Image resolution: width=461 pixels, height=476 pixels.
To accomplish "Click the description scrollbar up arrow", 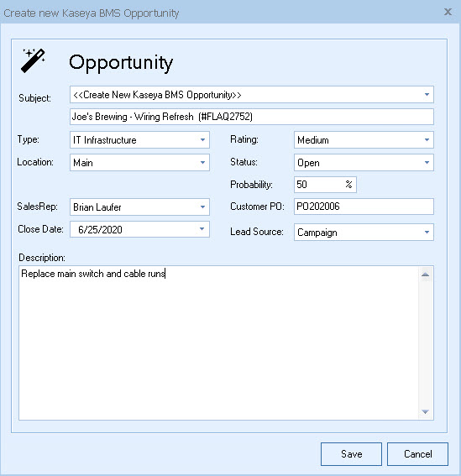I will (x=426, y=275).
